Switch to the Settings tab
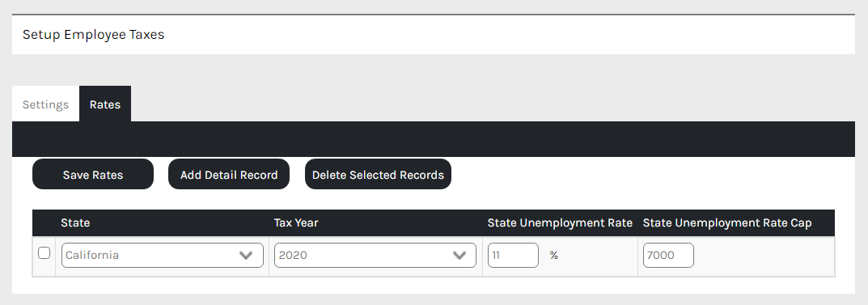Image resolution: width=868 pixels, height=305 pixels. (x=45, y=104)
